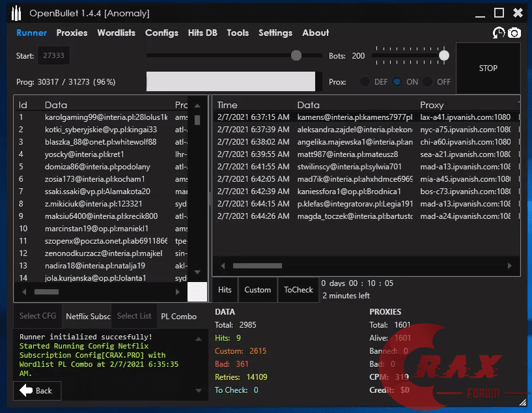Click the Hits: 9 statistic

coord(228,338)
